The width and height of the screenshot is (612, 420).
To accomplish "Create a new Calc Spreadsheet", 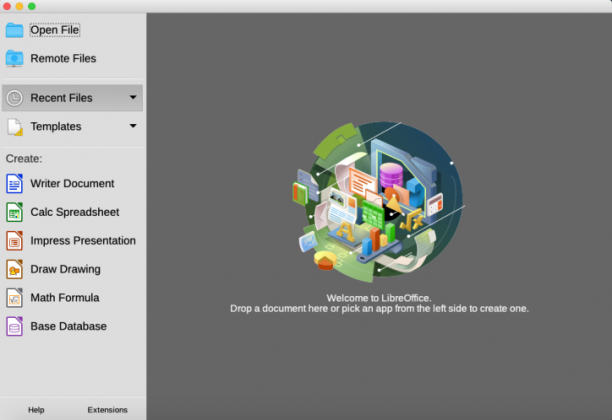I will (x=75, y=212).
